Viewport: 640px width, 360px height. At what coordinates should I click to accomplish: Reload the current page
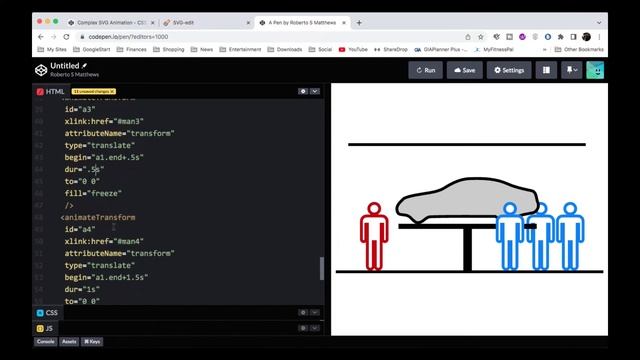point(66,37)
